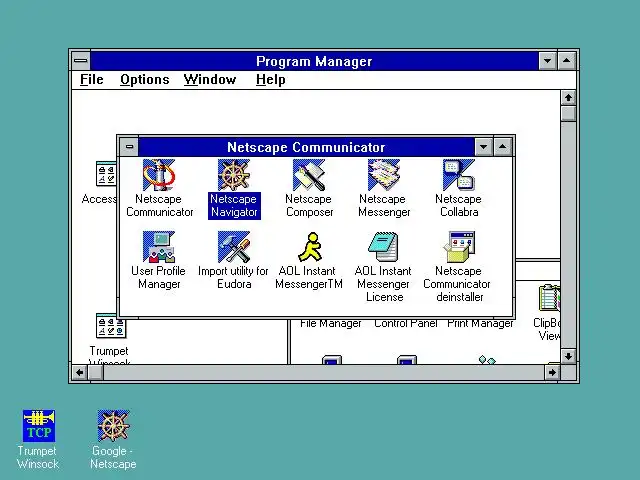Click the Print Manager label
Viewport: 640px width, 480px height.
point(480,324)
